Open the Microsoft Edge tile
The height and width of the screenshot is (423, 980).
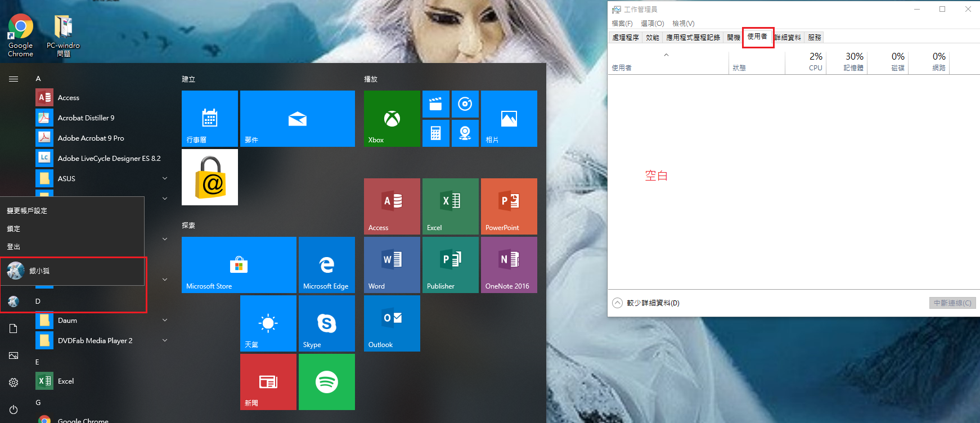[327, 265]
